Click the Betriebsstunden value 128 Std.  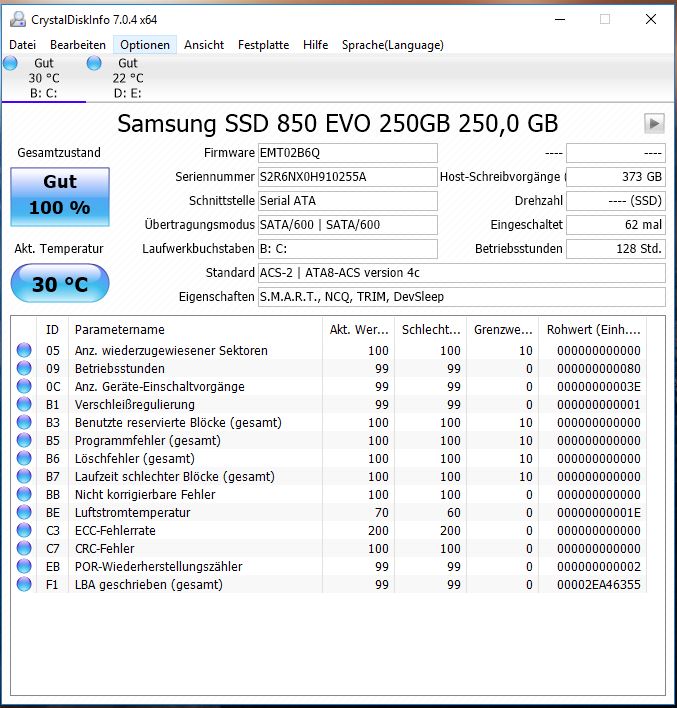click(x=616, y=248)
